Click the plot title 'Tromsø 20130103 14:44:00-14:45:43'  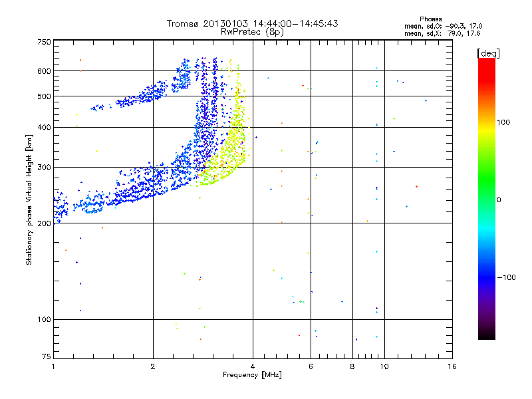[x=252, y=23]
